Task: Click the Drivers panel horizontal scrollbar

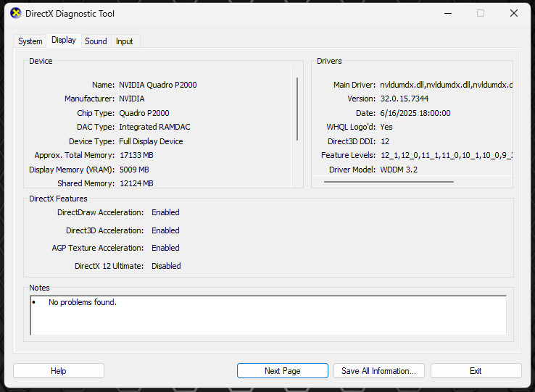Action: click(x=389, y=182)
